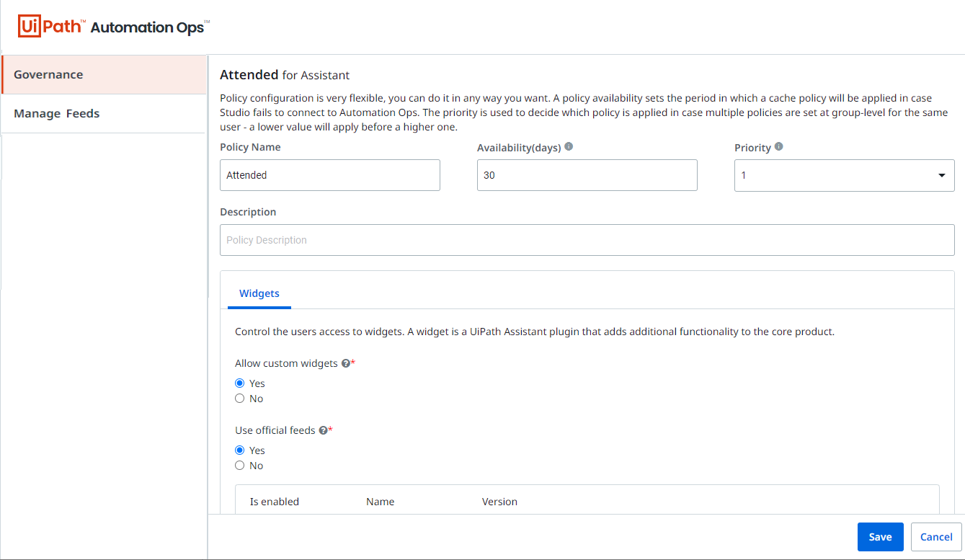Click the Policy Name input field

330,175
